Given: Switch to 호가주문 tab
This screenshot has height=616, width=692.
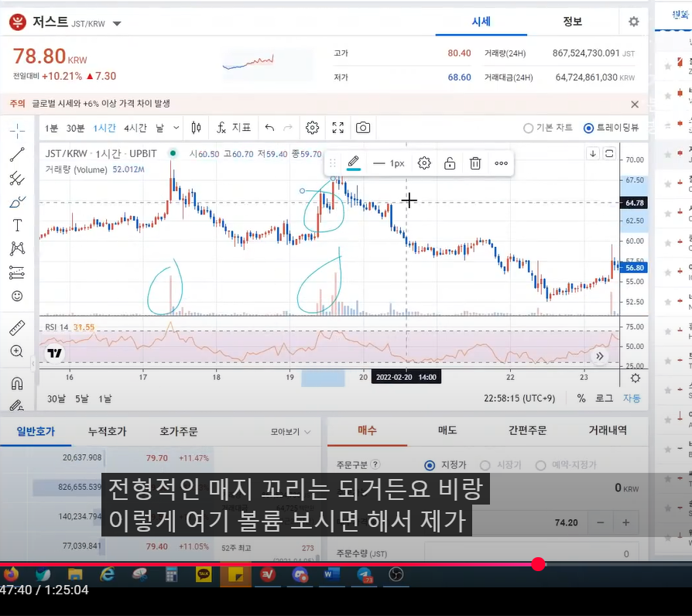Looking at the screenshot, I should coord(178,432).
